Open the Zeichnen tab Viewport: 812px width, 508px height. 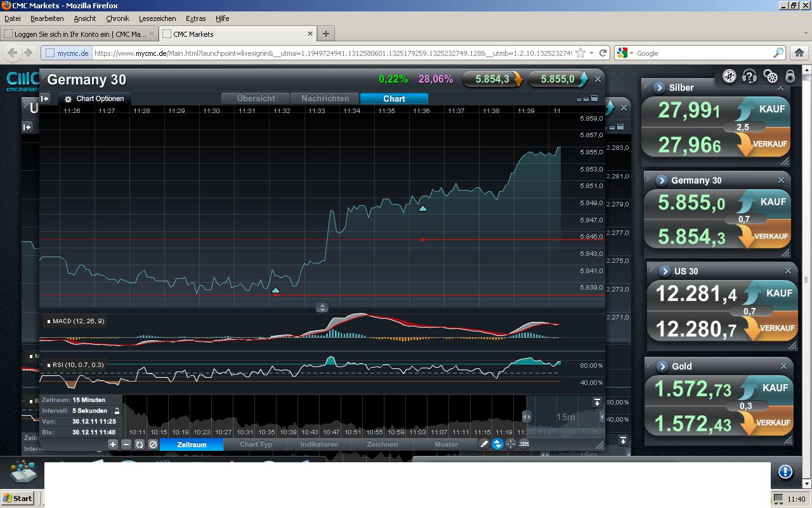pyautogui.click(x=382, y=444)
